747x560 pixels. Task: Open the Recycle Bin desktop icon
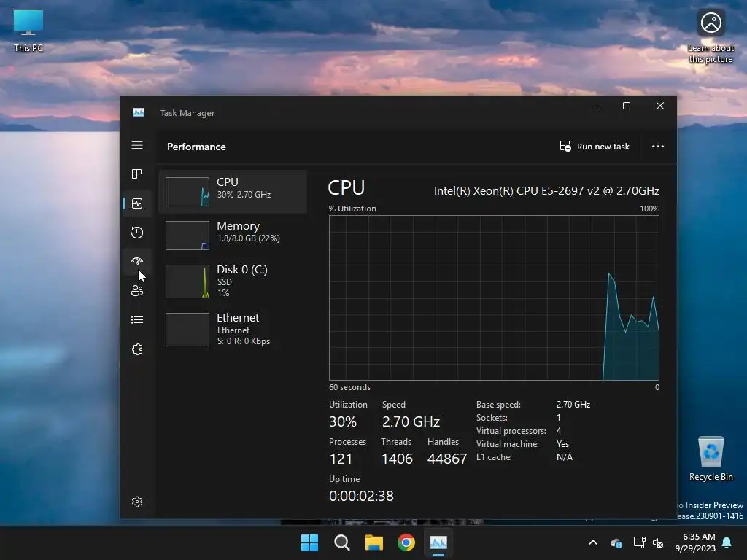point(711,458)
